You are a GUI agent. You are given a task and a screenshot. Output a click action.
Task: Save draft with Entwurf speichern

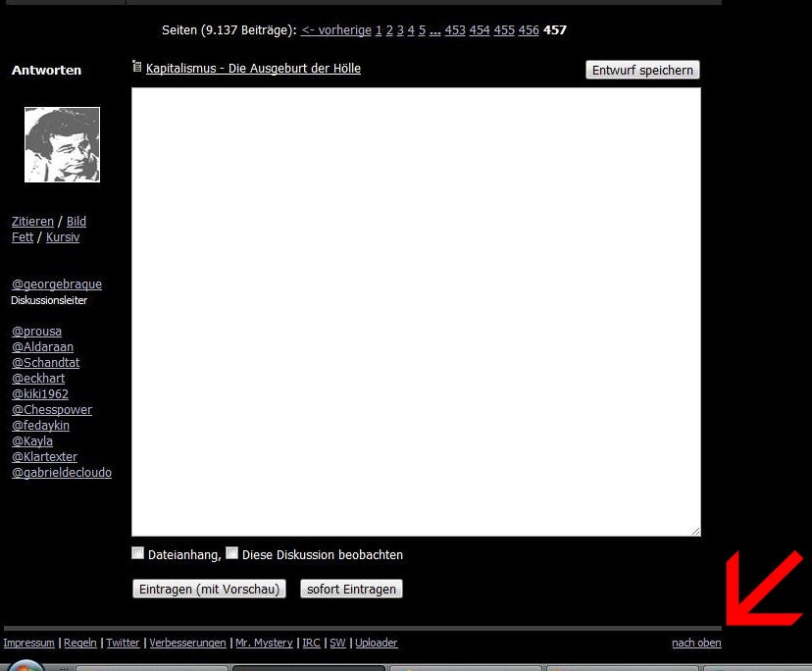coord(642,70)
